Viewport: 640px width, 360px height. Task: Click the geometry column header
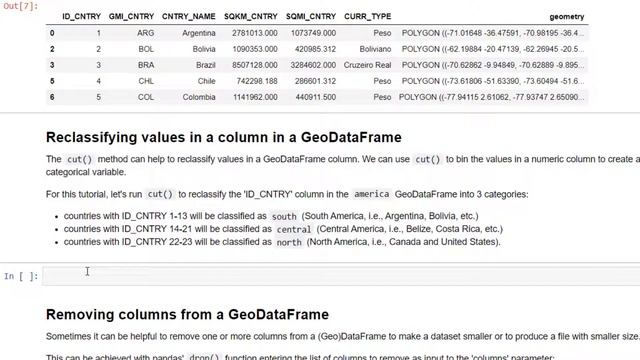[567, 17]
